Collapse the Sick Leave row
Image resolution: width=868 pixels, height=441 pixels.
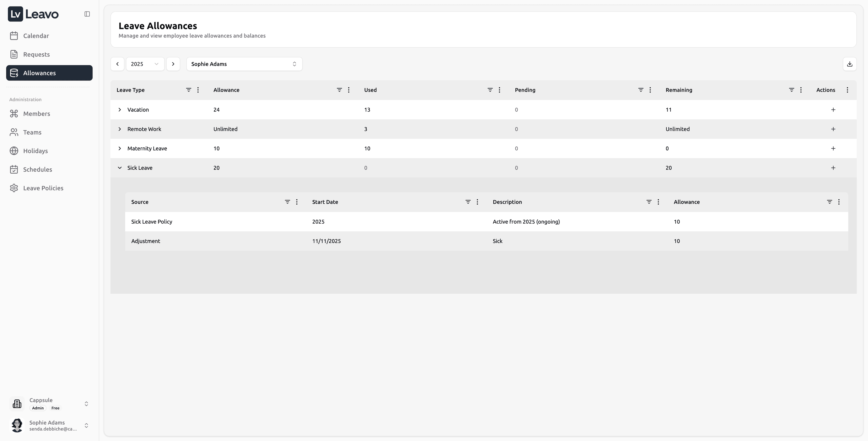click(x=120, y=168)
